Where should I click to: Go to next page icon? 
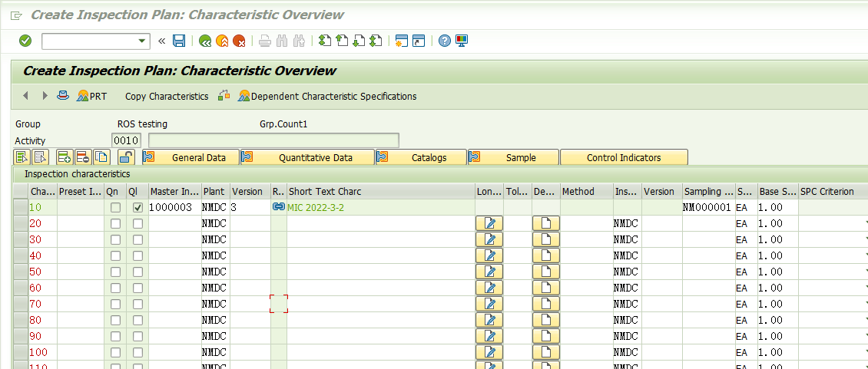(x=359, y=41)
